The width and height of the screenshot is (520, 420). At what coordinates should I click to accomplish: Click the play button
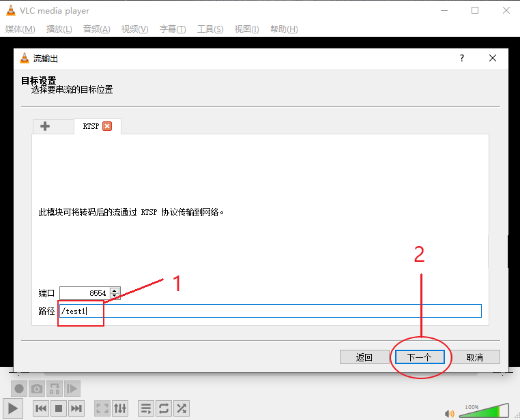click(x=12, y=408)
